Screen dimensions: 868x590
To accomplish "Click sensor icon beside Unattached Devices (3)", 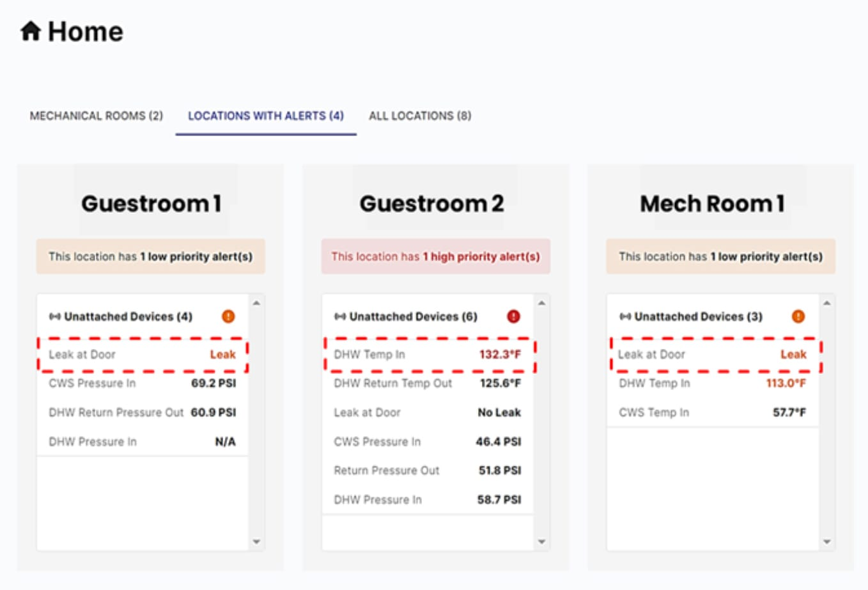I will pos(625,316).
